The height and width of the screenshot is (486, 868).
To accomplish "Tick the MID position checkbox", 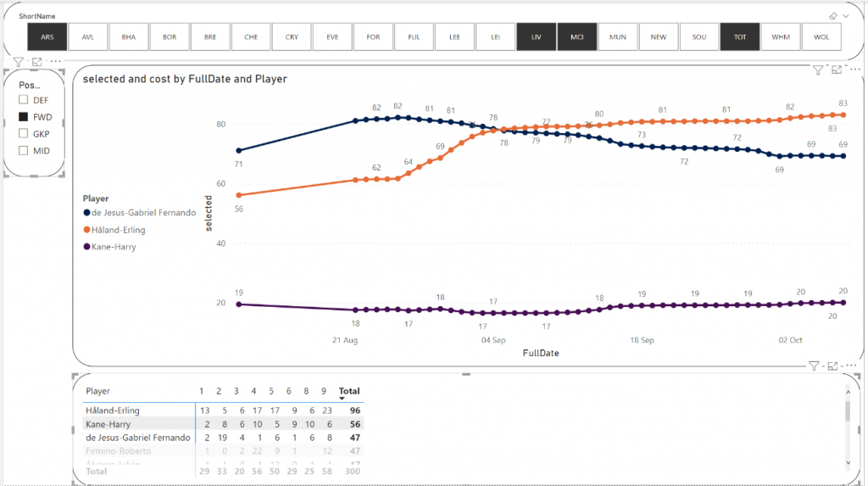I will pyautogui.click(x=24, y=151).
